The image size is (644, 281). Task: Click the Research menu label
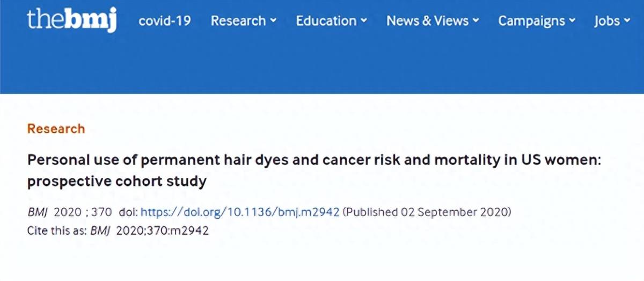pyautogui.click(x=238, y=21)
